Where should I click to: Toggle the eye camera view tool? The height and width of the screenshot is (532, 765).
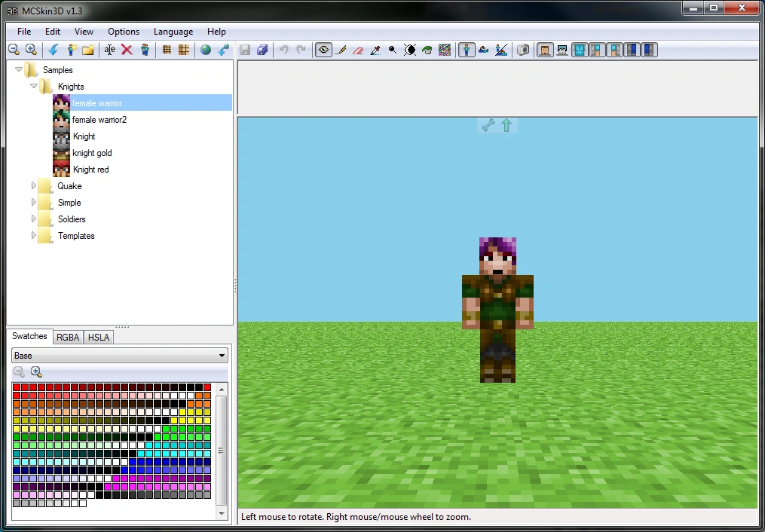pos(323,50)
